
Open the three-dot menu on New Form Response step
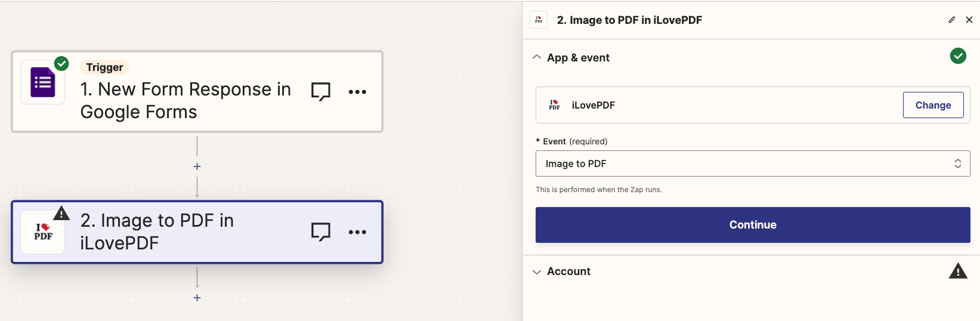pos(357,92)
